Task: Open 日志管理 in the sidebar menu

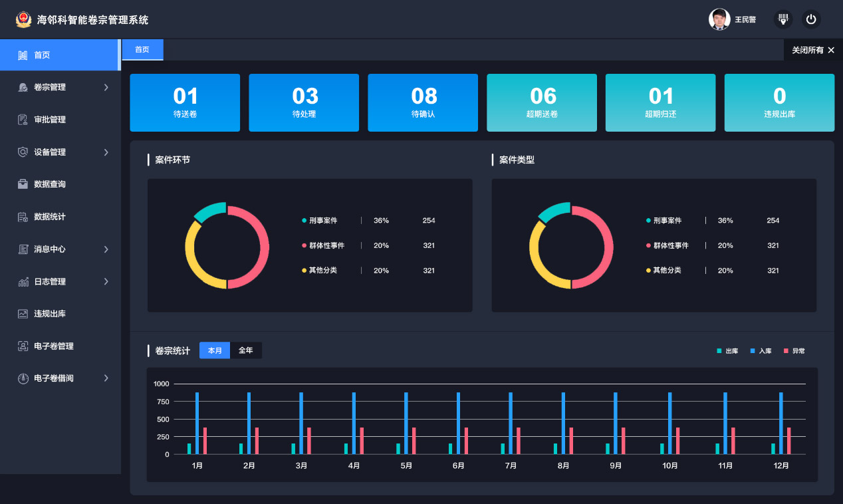Action: (x=50, y=282)
